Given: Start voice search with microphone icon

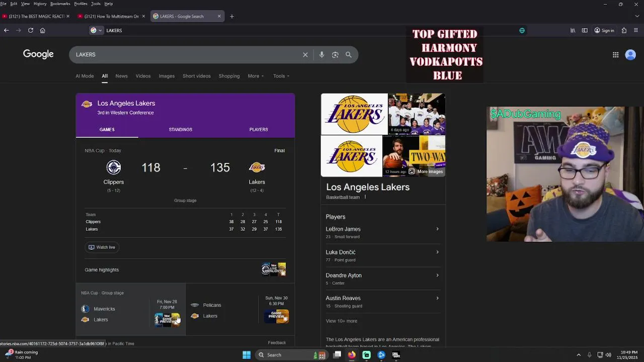Looking at the screenshot, I should (x=322, y=55).
